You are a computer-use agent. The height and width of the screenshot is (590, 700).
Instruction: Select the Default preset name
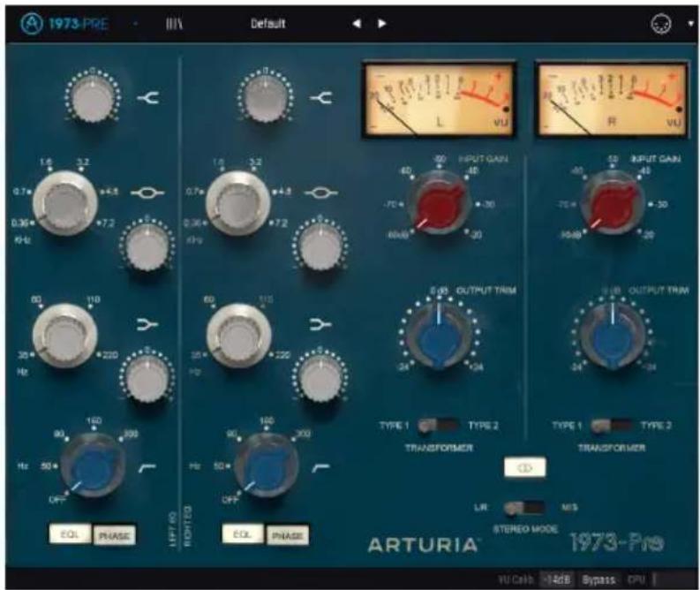tap(267, 24)
